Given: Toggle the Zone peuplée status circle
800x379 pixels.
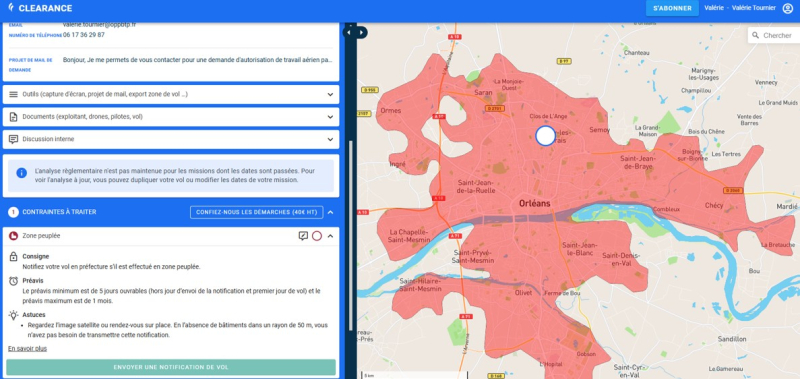Looking at the screenshot, I should 317,236.
